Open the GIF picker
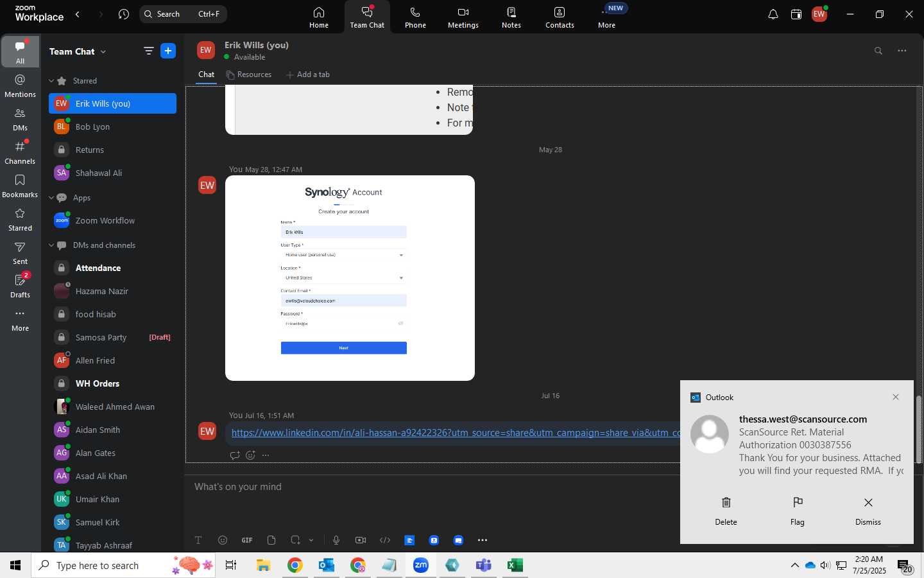The image size is (924, 578). 247,540
